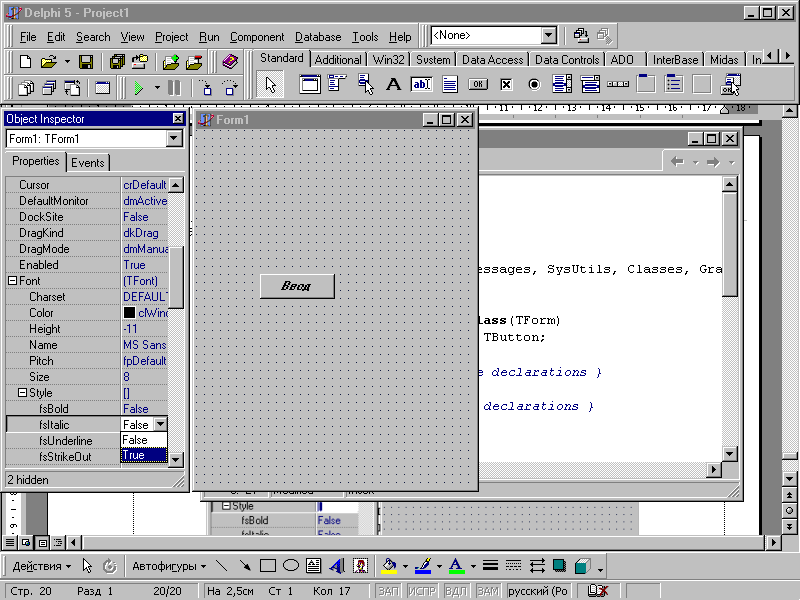Switch to the Data Access palette tab

[x=492, y=60]
